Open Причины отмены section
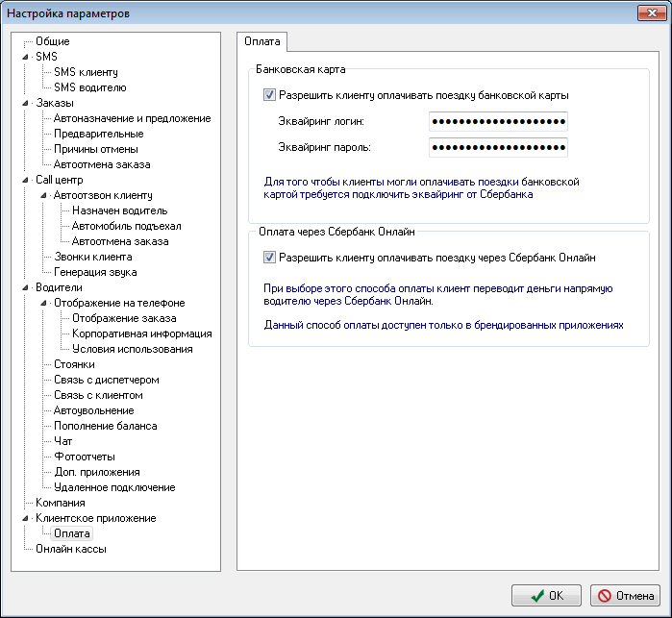672x618 pixels. [96, 149]
